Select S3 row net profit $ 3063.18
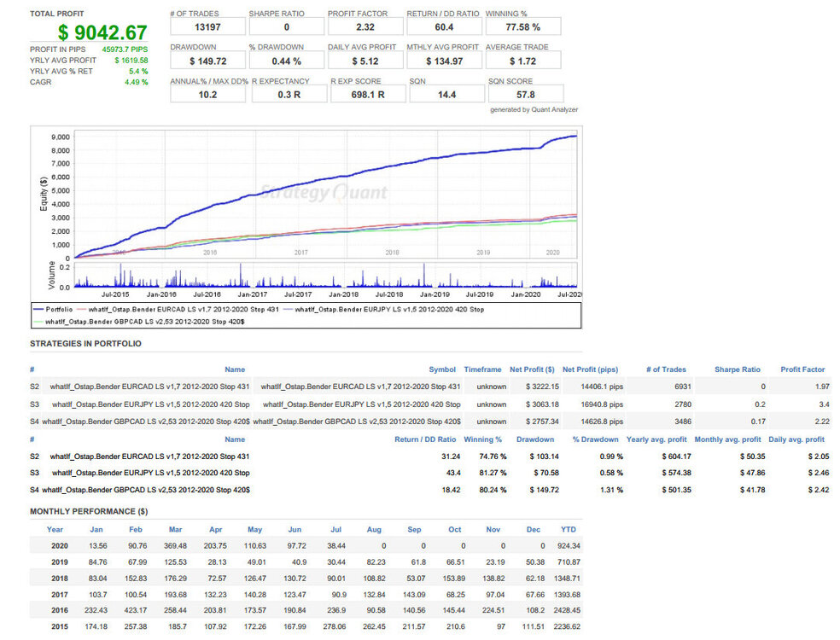Screen dimensions: 840x640 tap(542, 404)
